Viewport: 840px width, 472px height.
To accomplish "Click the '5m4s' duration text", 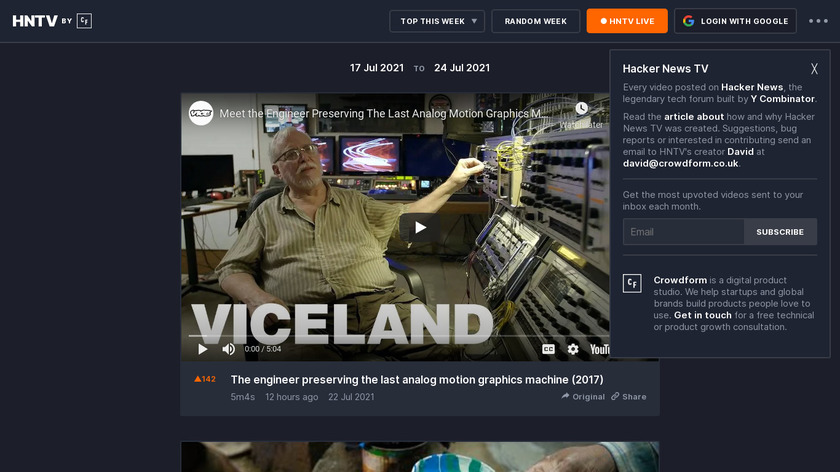I will click(243, 397).
